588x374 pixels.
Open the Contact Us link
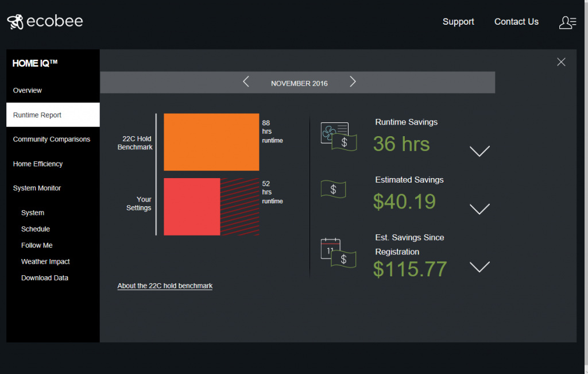516,22
